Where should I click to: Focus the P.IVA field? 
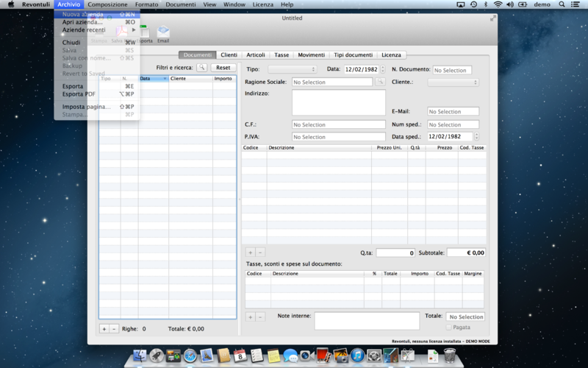point(339,137)
